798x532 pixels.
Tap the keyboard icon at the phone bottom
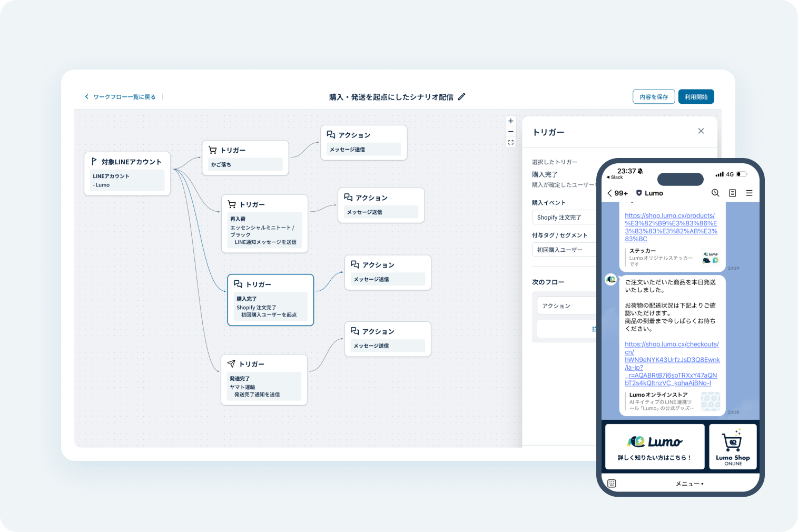[612, 483]
